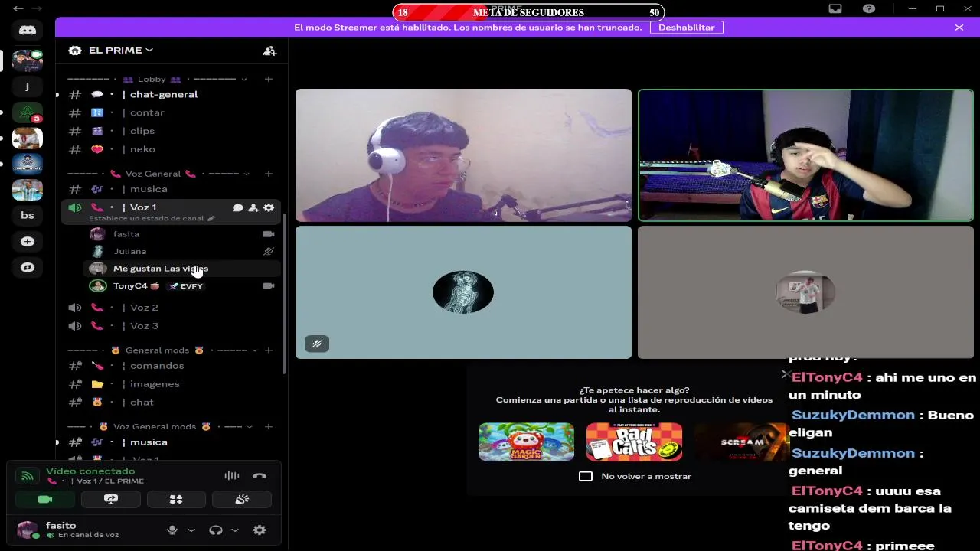Screen dimensions: 980x551
Task: Collapse the General mods category
Action: tap(162, 350)
